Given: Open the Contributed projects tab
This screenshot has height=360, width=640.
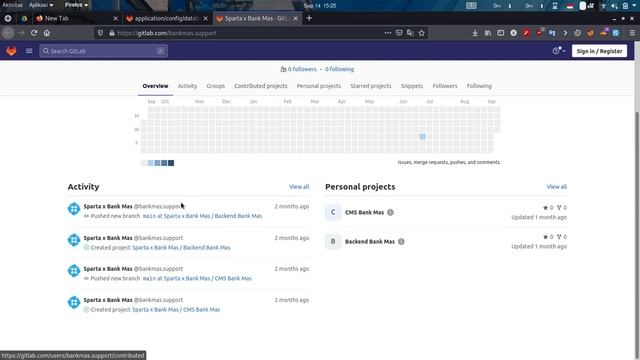Looking at the screenshot, I should click(x=261, y=86).
